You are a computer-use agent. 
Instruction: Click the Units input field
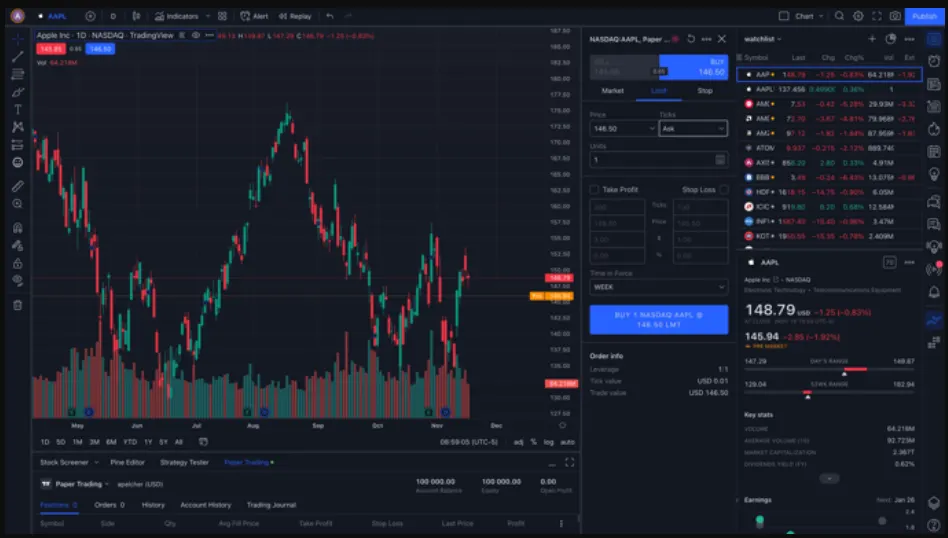coord(658,160)
